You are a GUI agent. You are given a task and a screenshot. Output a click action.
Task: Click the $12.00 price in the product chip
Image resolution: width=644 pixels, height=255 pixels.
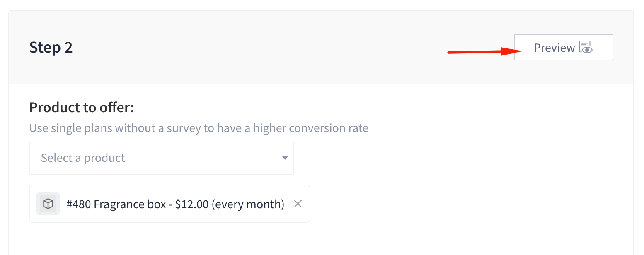pos(192,204)
